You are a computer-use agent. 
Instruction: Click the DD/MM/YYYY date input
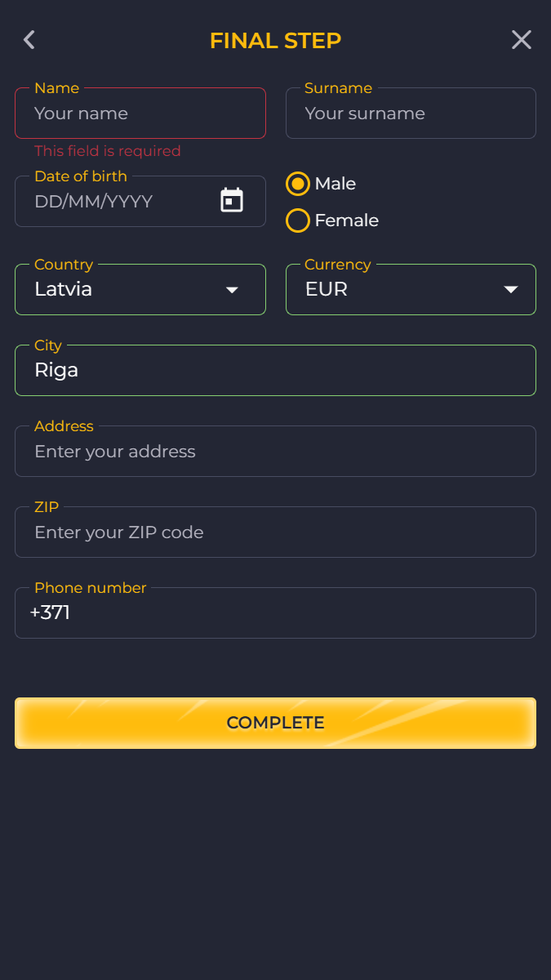[114, 201]
